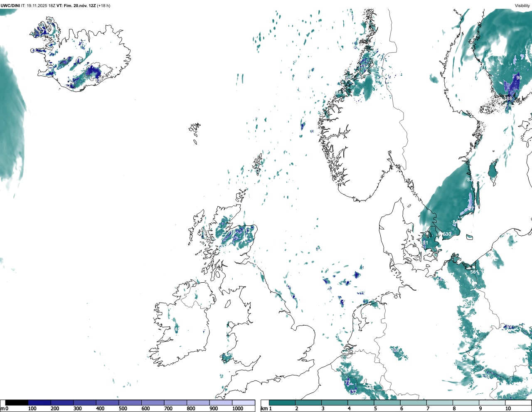Click the "561" value label on the Baltic coast
This screenshot has height=412, width=532.
tap(474, 272)
